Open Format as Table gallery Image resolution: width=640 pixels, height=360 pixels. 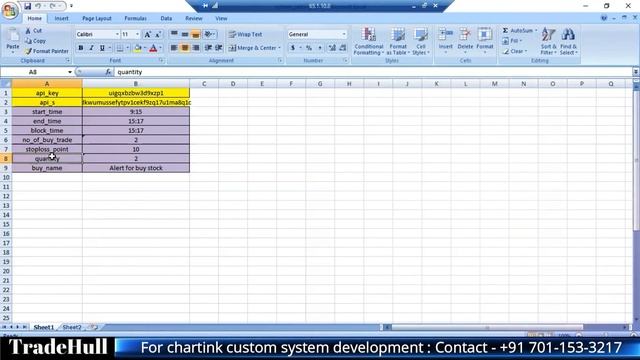coord(398,41)
